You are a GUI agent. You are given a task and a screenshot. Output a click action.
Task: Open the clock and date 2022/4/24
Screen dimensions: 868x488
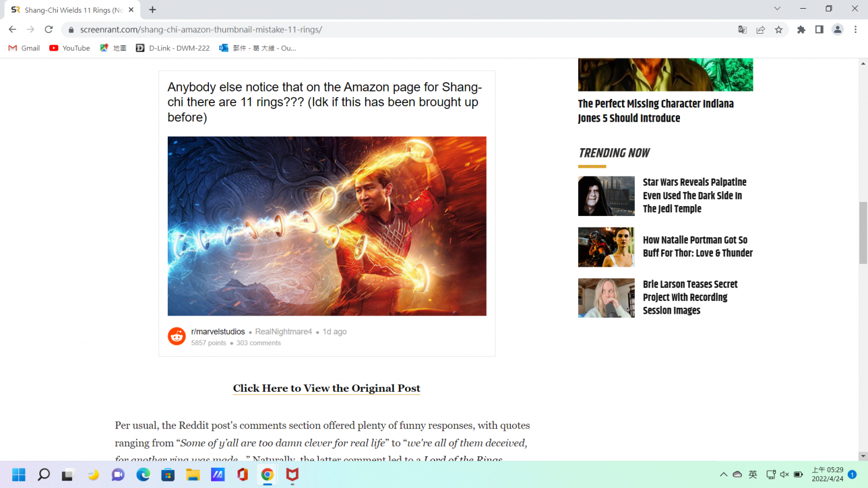[827, 475]
